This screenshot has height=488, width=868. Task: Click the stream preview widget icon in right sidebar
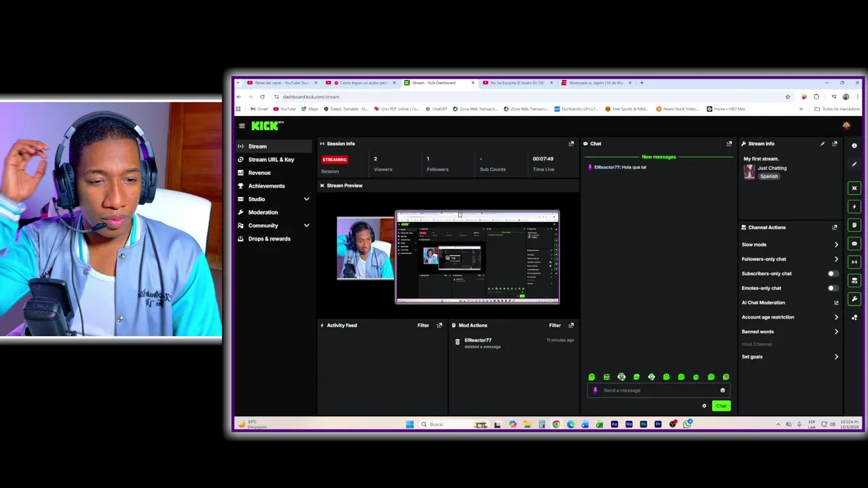(x=854, y=188)
